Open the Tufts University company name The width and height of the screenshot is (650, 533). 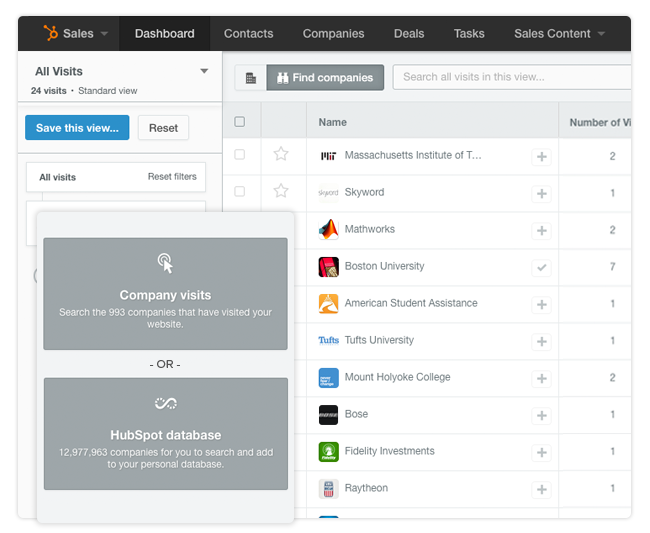point(379,340)
